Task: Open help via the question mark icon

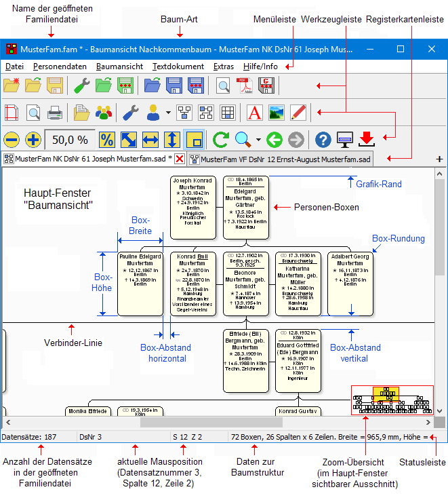Action: pos(324,140)
